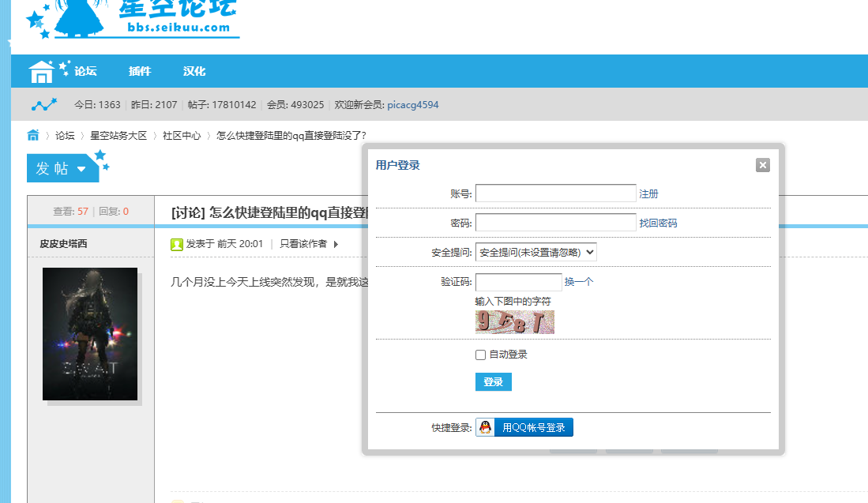Enable the 自动登录 checkbox
Image resolution: width=868 pixels, height=503 pixels.
(480, 355)
